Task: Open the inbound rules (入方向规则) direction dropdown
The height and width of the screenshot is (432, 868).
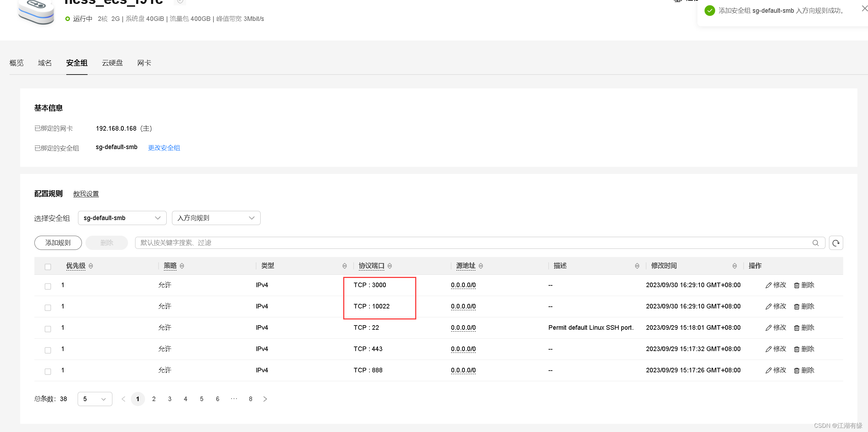Action: (216, 218)
